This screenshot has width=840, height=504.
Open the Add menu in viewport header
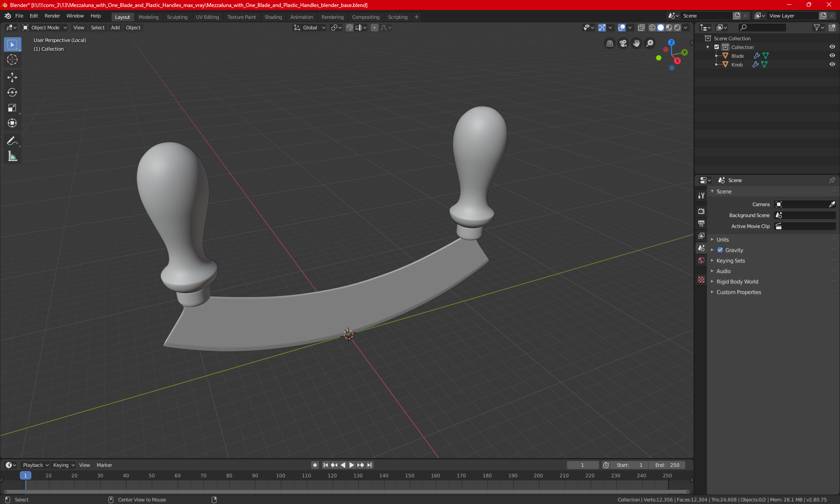(115, 28)
